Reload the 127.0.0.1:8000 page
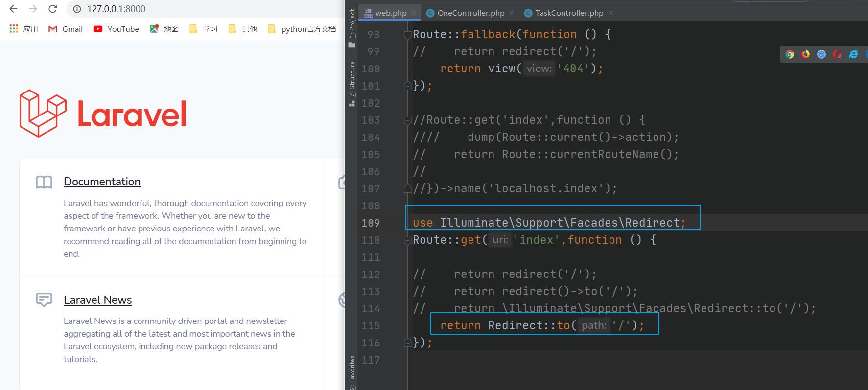Screen dimensions: 868x390 (x=53, y=9)
